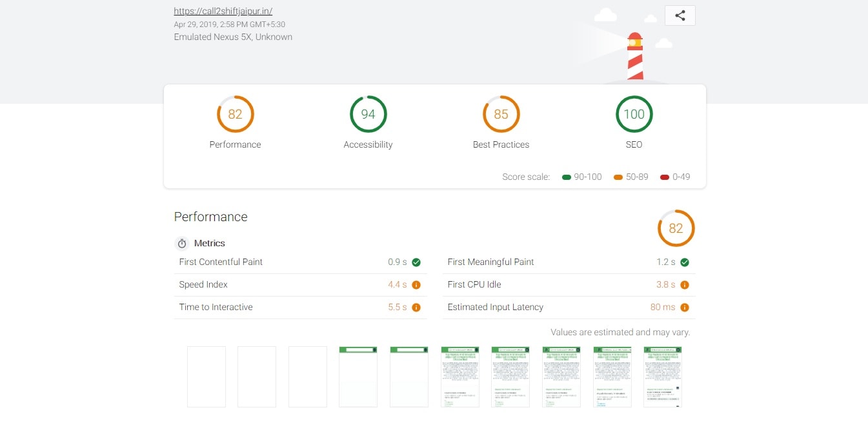Click the info icon for Time to Interactive
The image size is (868, 421).
click(416, 307)
